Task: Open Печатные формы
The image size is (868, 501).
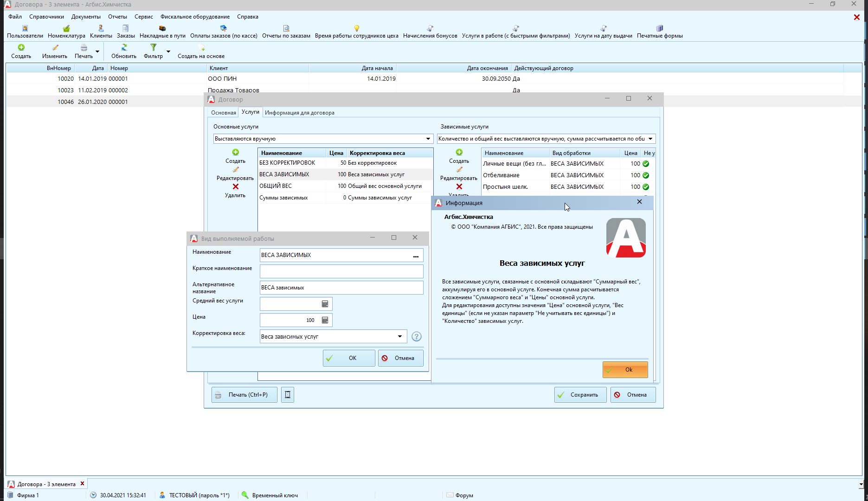Action: 660,32
